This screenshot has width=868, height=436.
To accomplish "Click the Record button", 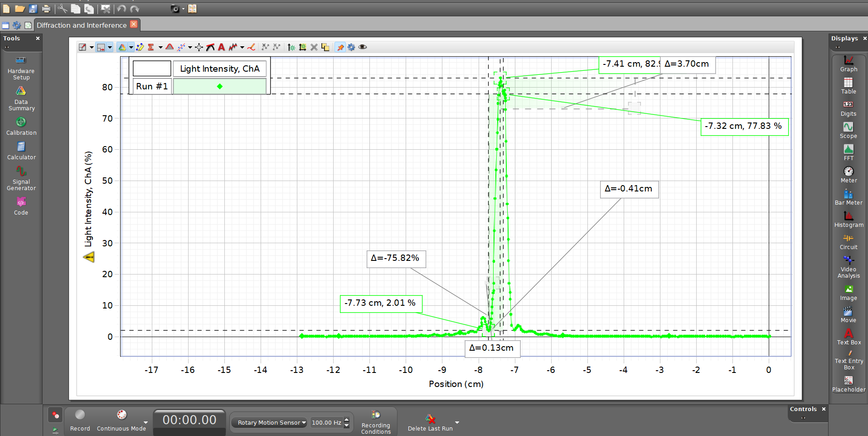I will coord(80,420).
